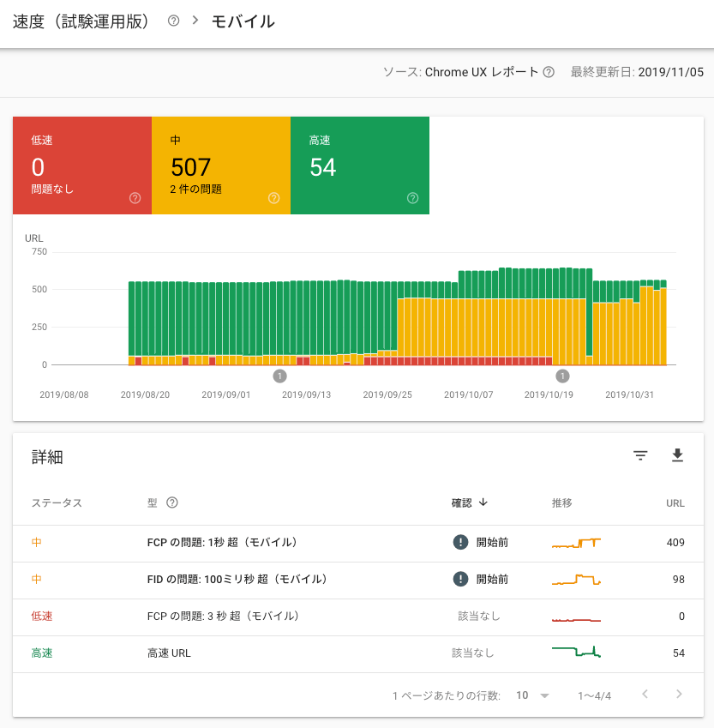The height and width of the screenshot is (728, 714).
Task: Open the filter icon in 詳細 section
Action: click(640, 455)
